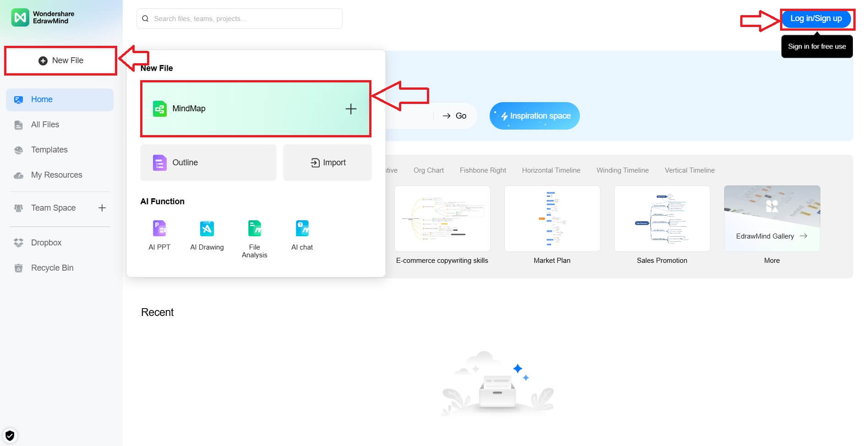
Task: Click the All Files document icon
Action: click(x=18, y=125)
